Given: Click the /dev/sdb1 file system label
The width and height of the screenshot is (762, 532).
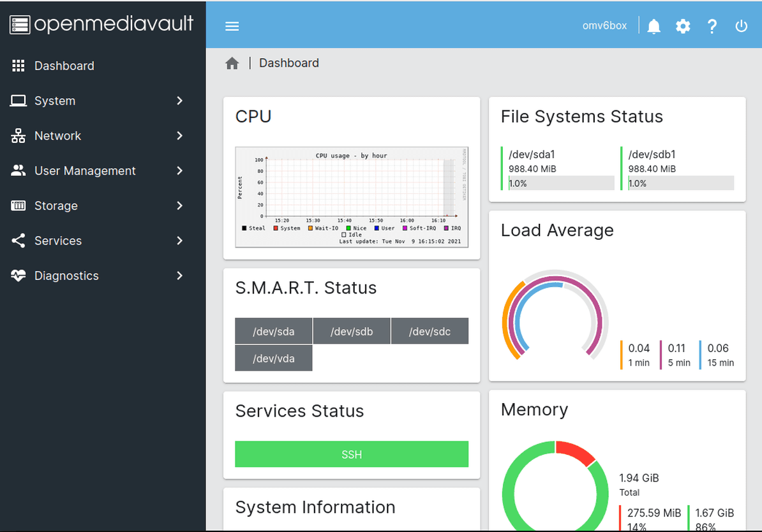Looking at the screenshot, I should coord(652,154).
